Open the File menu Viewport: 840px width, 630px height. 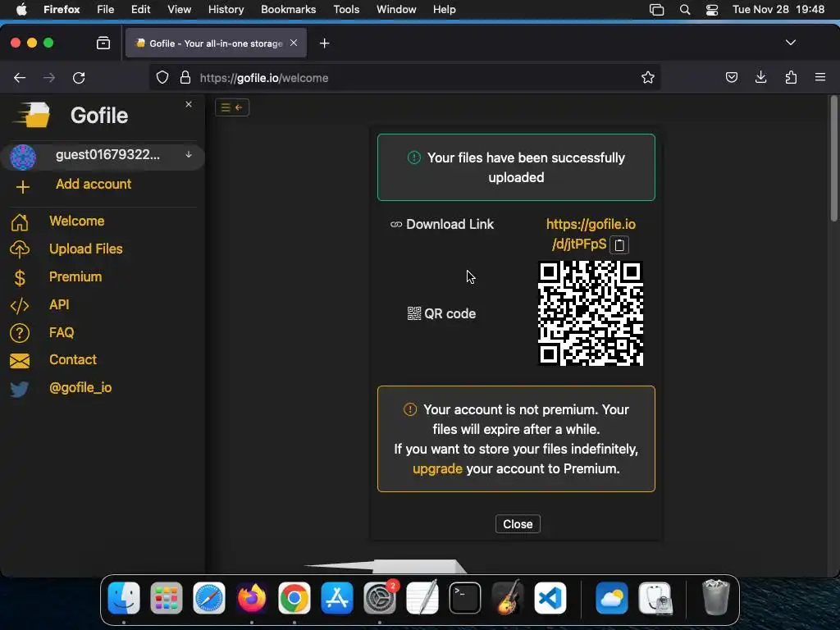pos(106,10)
